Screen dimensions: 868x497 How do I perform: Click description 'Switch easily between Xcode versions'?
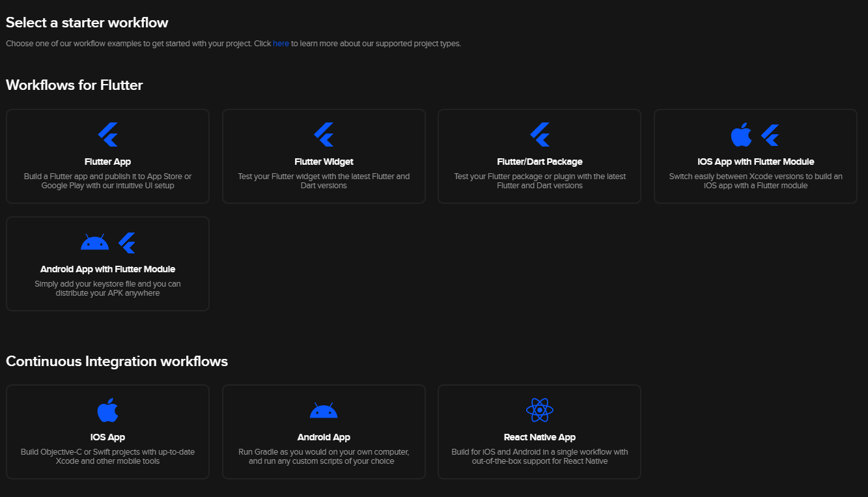click(x=755, y=181)
